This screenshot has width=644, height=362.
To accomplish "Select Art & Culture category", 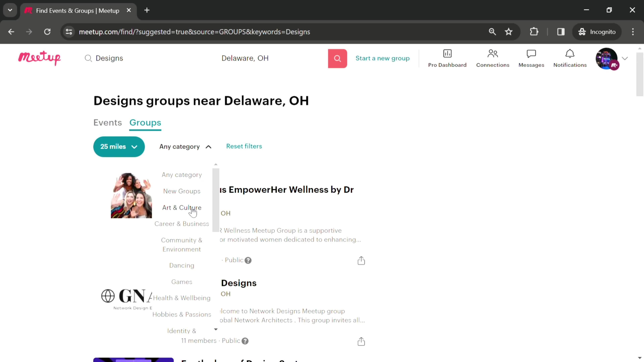I will pos(182,208).
